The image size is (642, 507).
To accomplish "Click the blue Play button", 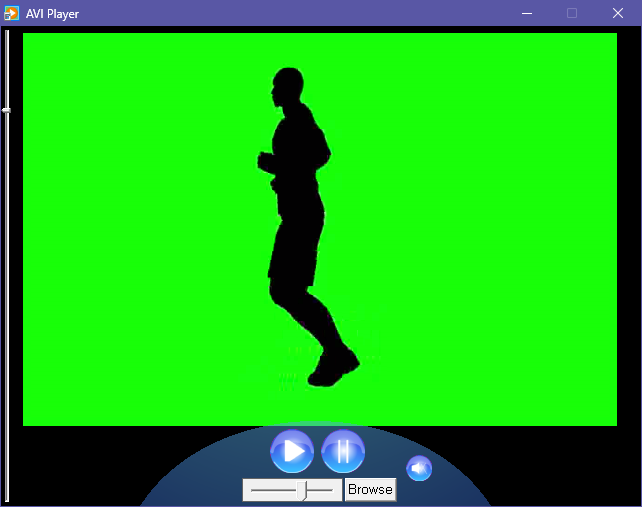I will coord(292,451).
